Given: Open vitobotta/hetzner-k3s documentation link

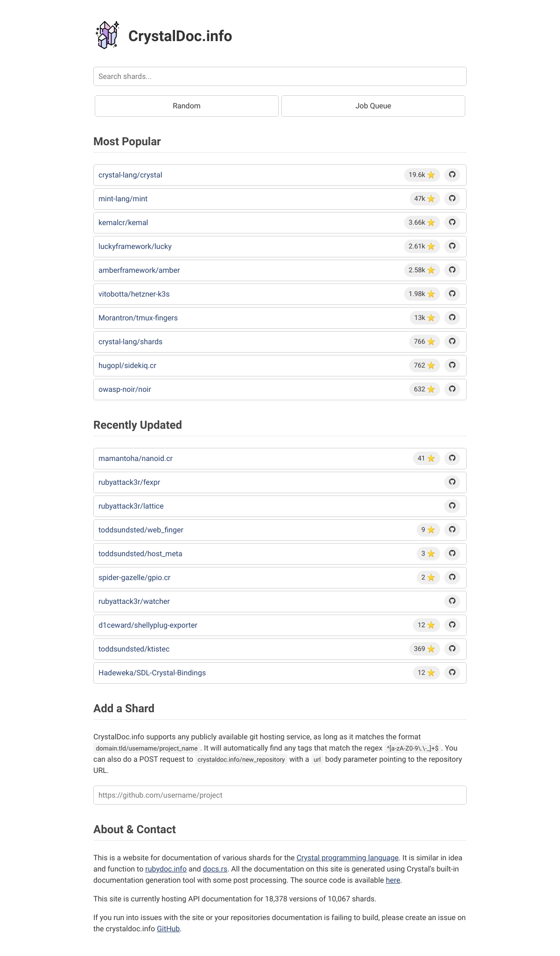Looking at the screenshot, I should click(134, 294).
